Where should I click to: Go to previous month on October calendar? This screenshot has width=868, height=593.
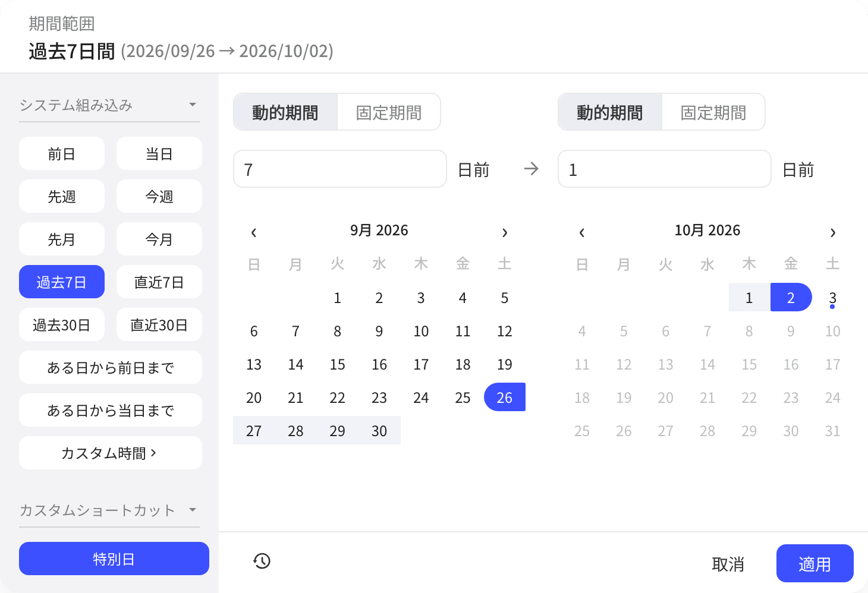click(x=582, y=232)
